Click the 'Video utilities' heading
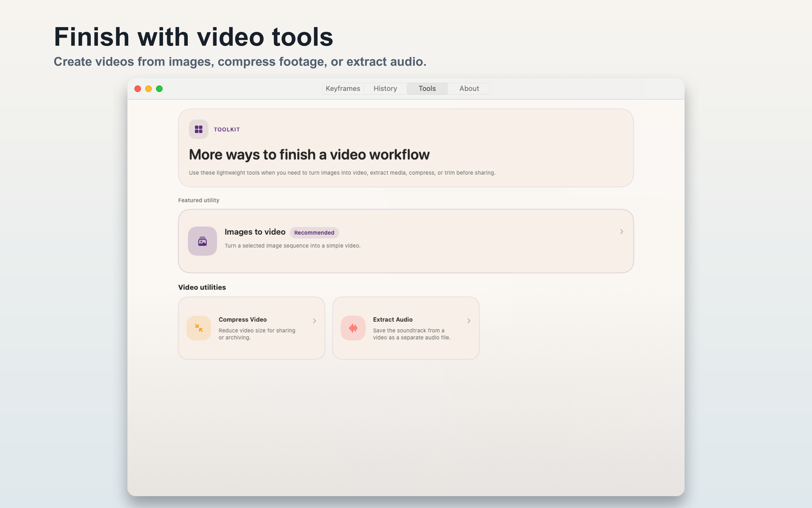812x508 pixels. pyautogui.click(x=202, y=287)
